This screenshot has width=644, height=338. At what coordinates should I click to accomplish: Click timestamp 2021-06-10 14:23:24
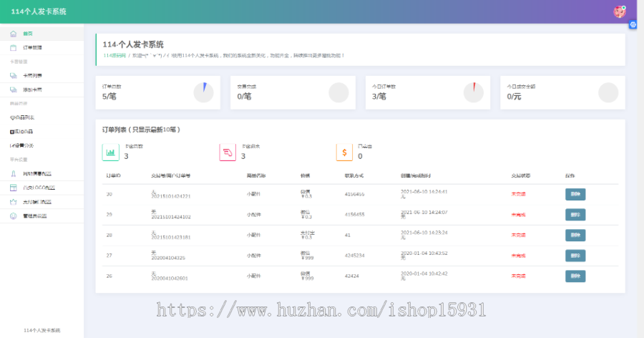[x=424, y=233]
